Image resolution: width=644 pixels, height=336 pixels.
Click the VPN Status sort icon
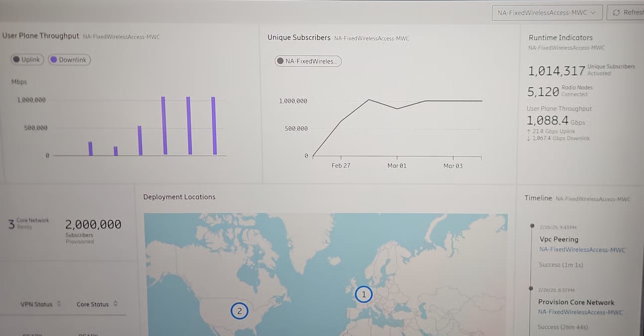click(59, 304)
